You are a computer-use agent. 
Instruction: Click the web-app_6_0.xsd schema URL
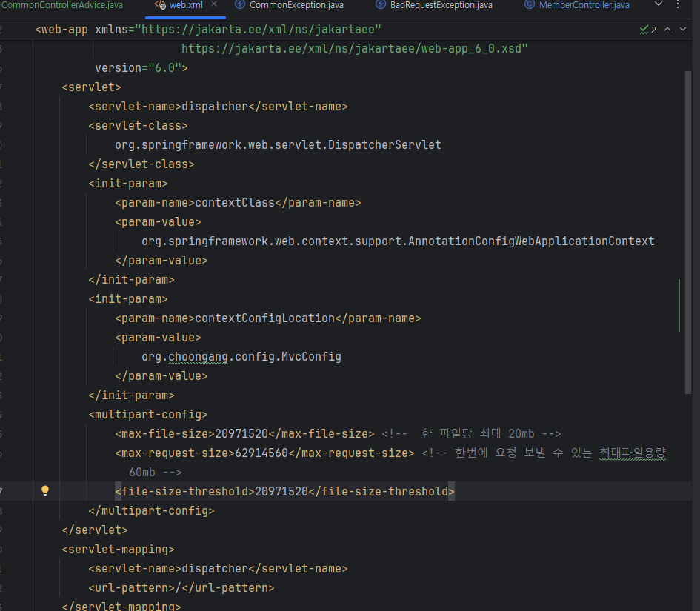pyautogui.click(x=355, y=49)
